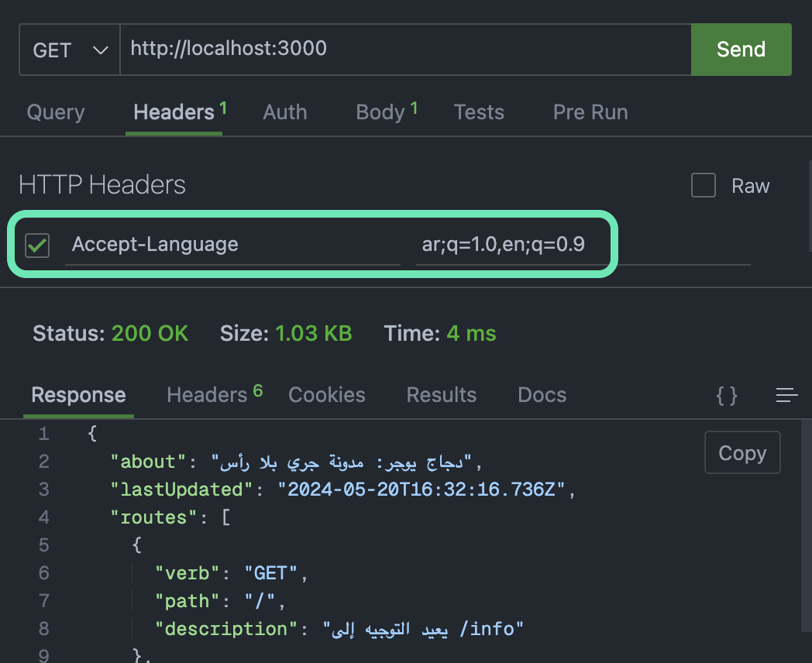Open the Docs tab
This screenshot has height=663, width=812.
click(541, 395)
